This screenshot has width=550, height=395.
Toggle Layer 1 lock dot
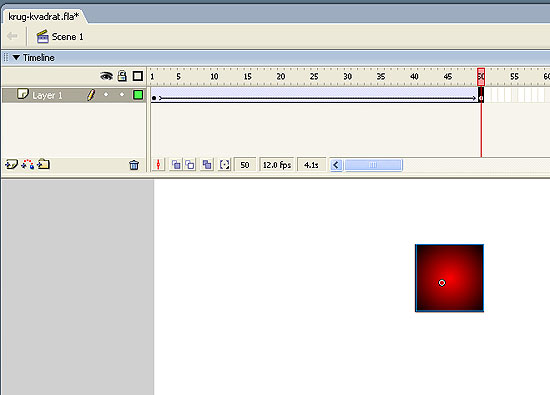pos(122,94)
